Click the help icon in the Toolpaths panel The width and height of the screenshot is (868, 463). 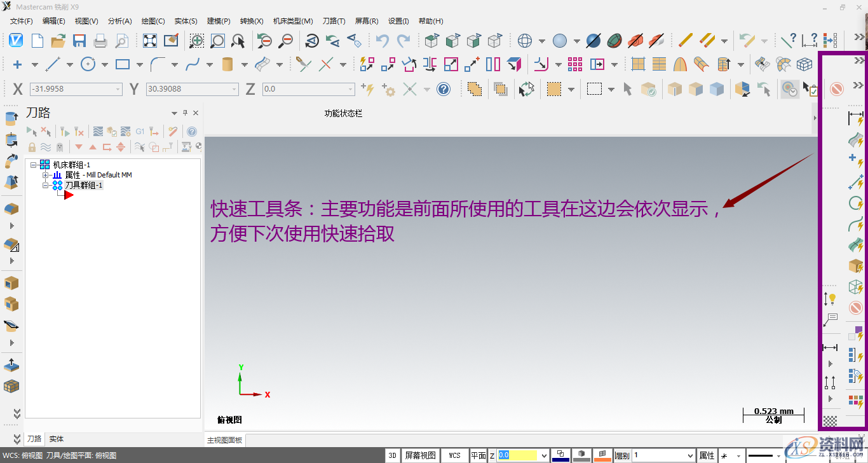coord(192,131)
